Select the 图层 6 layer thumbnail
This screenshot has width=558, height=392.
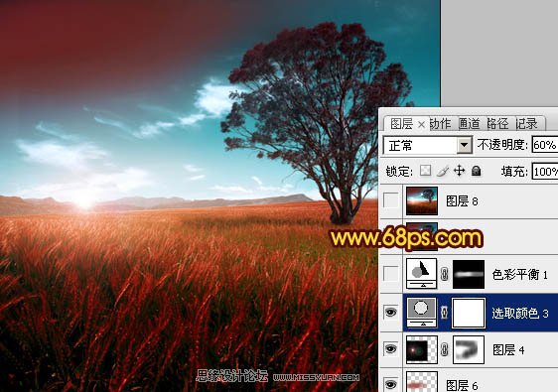pos(422,382)
